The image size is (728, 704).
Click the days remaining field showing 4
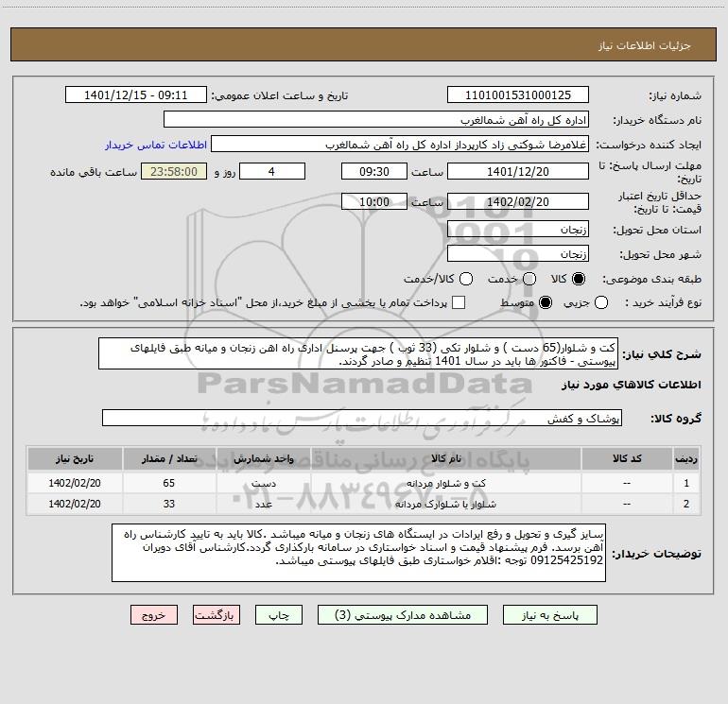coord(272,171)
